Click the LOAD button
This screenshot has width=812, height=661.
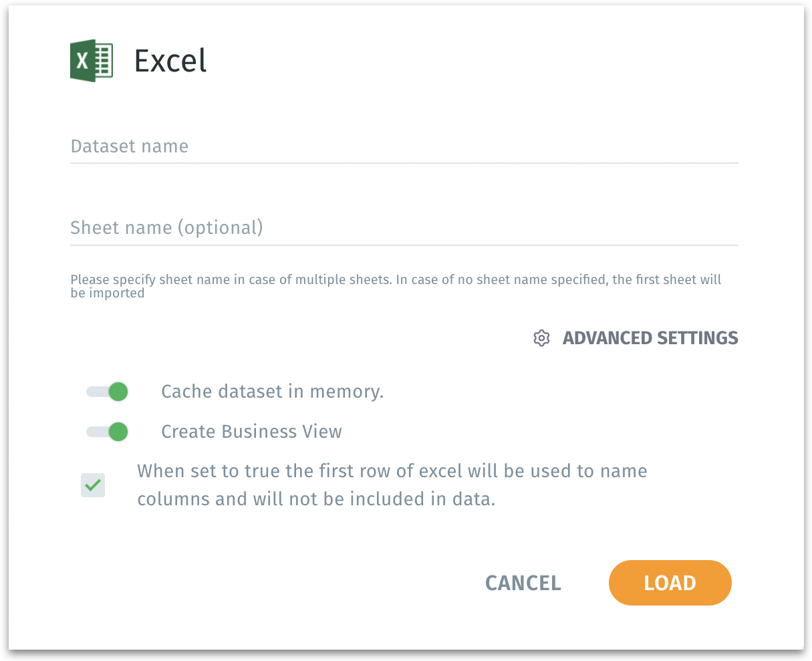pos(670,583)
